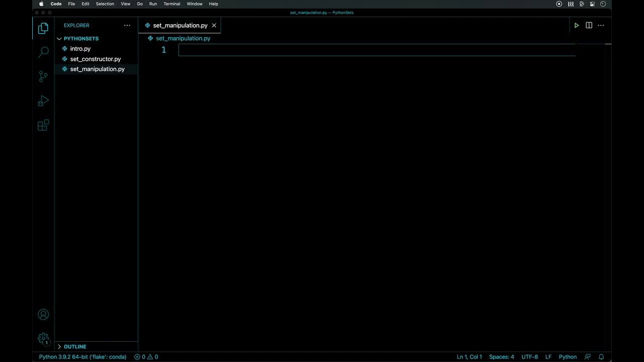This screenshot has width=644, height=362.
Task: Click the Accounts icon in activity bar
Action: (x=43, y=315)
